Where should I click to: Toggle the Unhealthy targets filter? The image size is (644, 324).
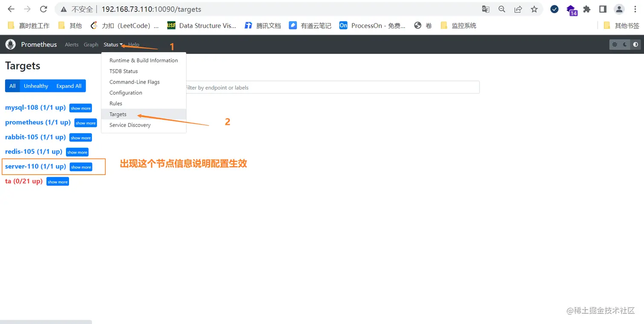[x=36, y=86]
